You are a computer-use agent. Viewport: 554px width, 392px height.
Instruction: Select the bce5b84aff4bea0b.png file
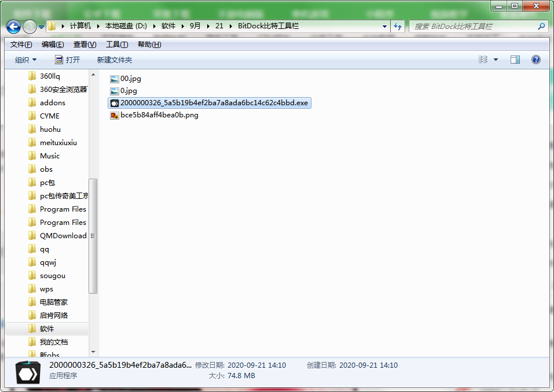click(155, 115)
